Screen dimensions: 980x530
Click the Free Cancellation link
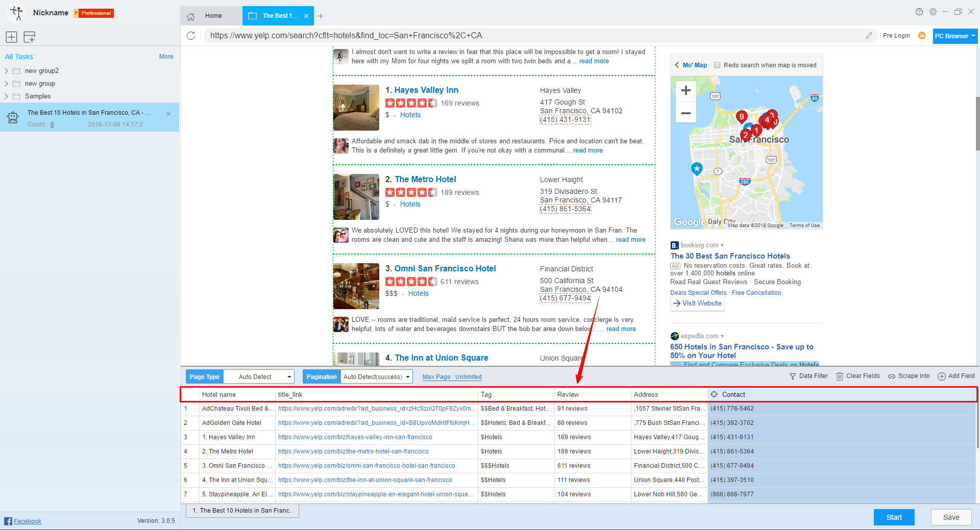[x=756, y=293]
